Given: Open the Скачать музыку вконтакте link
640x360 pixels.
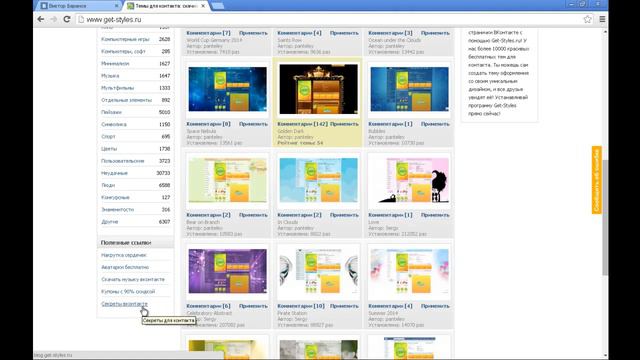Looking at the screenshot, I should pos(133,280).
